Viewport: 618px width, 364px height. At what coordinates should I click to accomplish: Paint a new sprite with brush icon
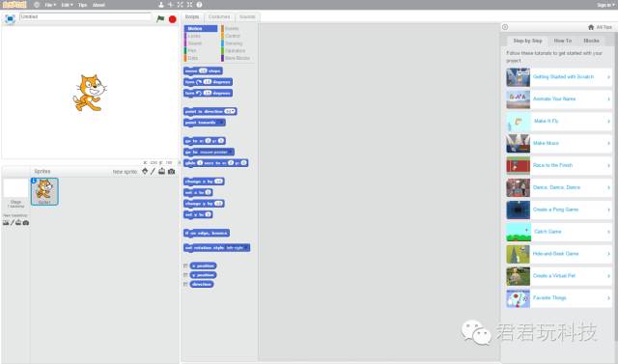(153, 171)
